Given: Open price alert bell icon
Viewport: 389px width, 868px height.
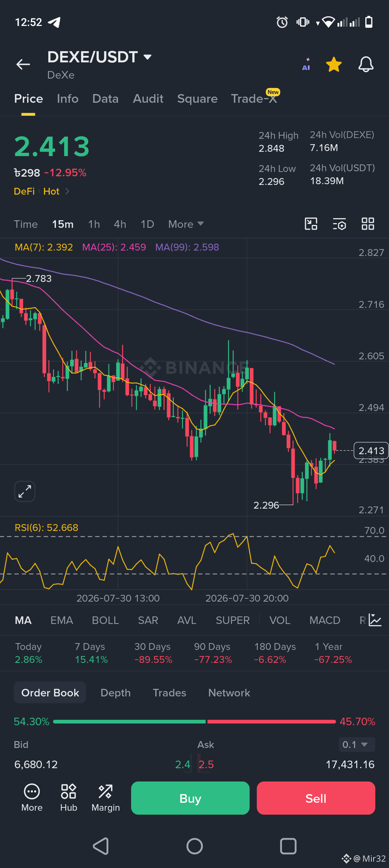Looking at the screenshot, I should pos(366,65).
